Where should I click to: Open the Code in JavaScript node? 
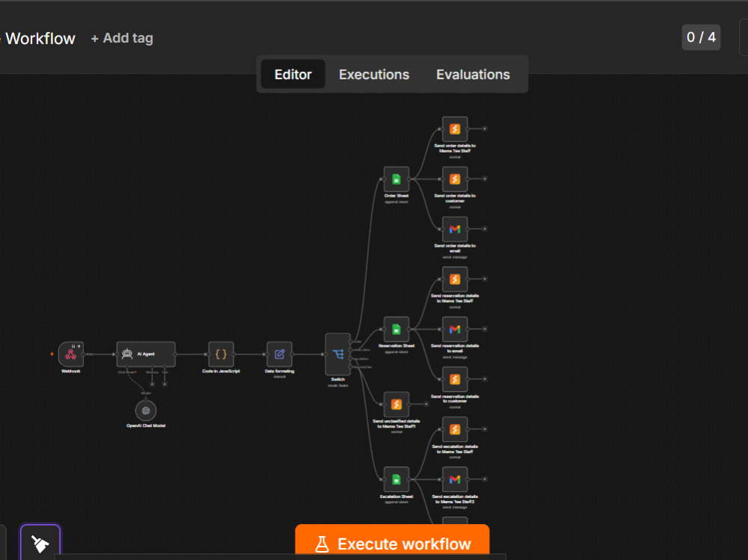pyautogui.click(x=221, y=354)
